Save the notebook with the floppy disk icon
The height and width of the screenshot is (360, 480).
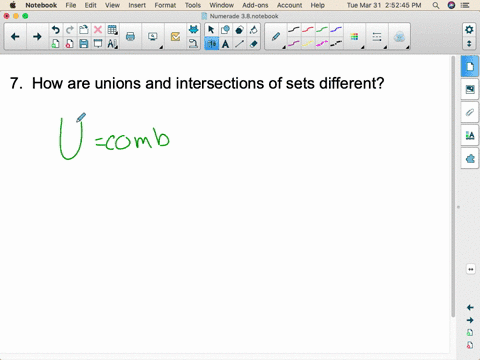84,44
